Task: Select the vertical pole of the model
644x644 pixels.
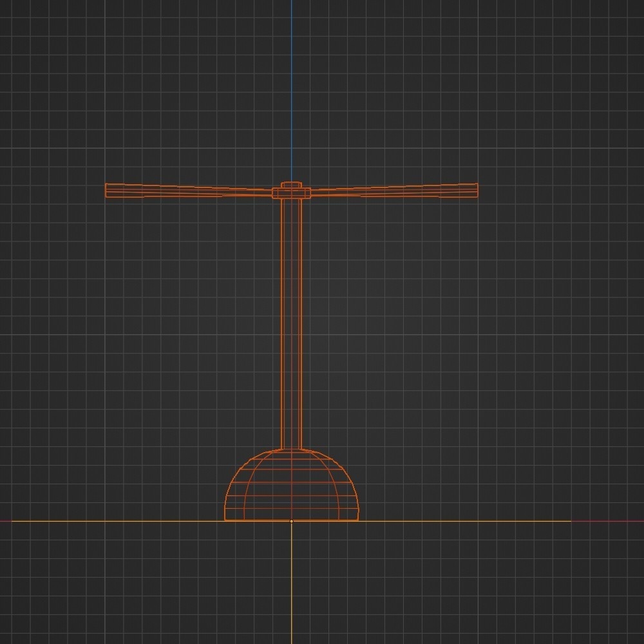Action: [x=292, y=322]
